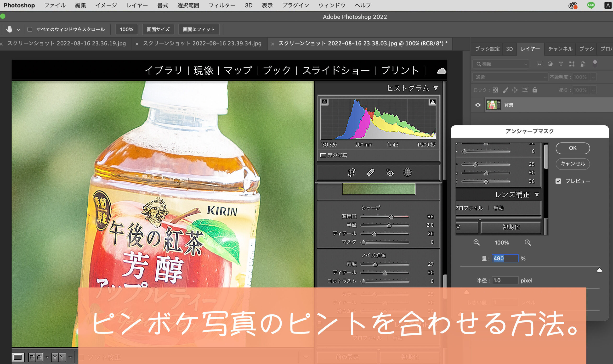The width and height of the screenshot is (613, 364).
Task: Select the red eye correction icon
Action: 390,173
